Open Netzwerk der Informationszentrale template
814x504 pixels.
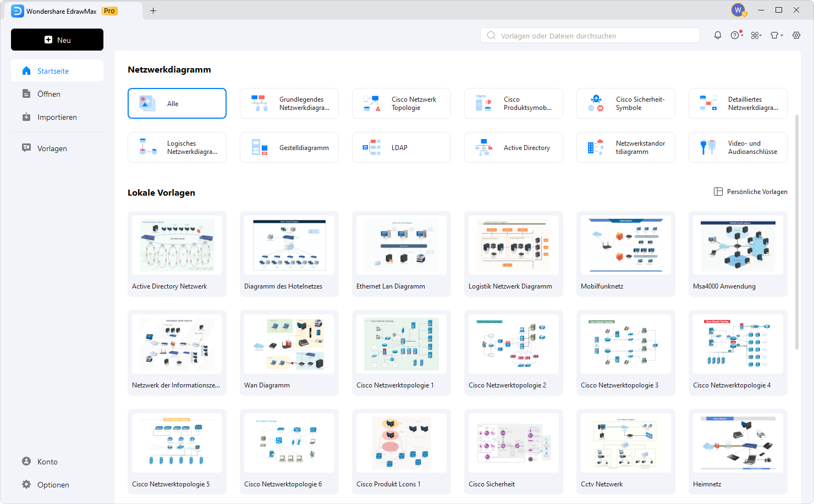(177, 353)
